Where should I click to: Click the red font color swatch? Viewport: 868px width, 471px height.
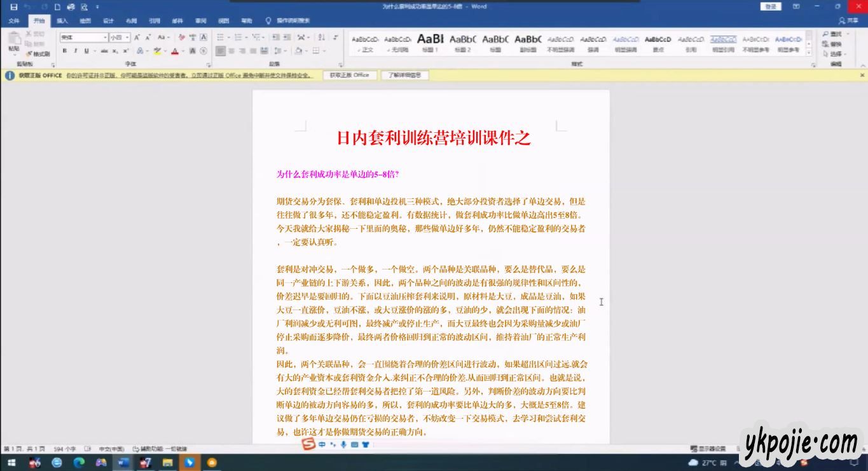point(174,51)
